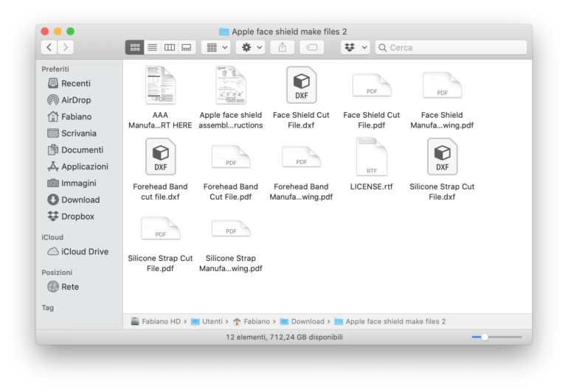Open AirDrop in the sidebar
Image resolution: width=568 pixels, height=392 pixels.
point(76,100)
